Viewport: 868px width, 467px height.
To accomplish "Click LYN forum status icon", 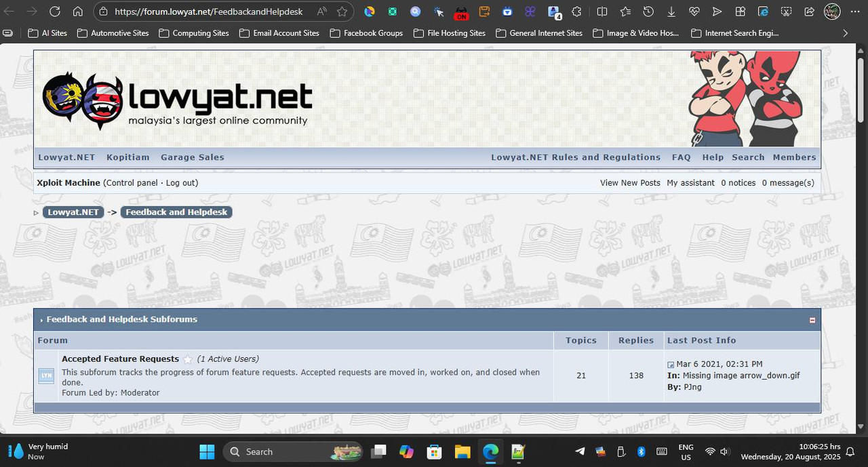I will [46, 375].
